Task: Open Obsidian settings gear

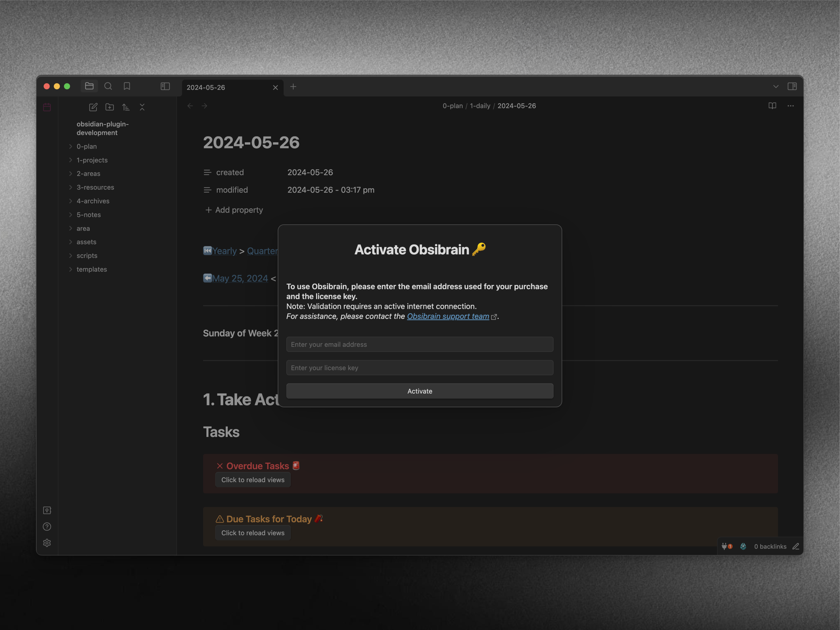Action: pos(47,543)
